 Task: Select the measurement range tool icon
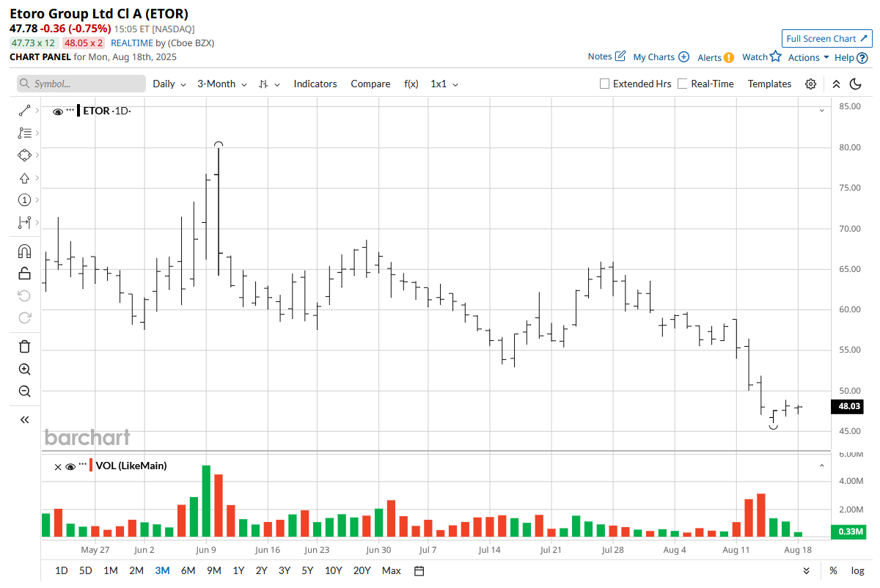(x=24, y=222)
